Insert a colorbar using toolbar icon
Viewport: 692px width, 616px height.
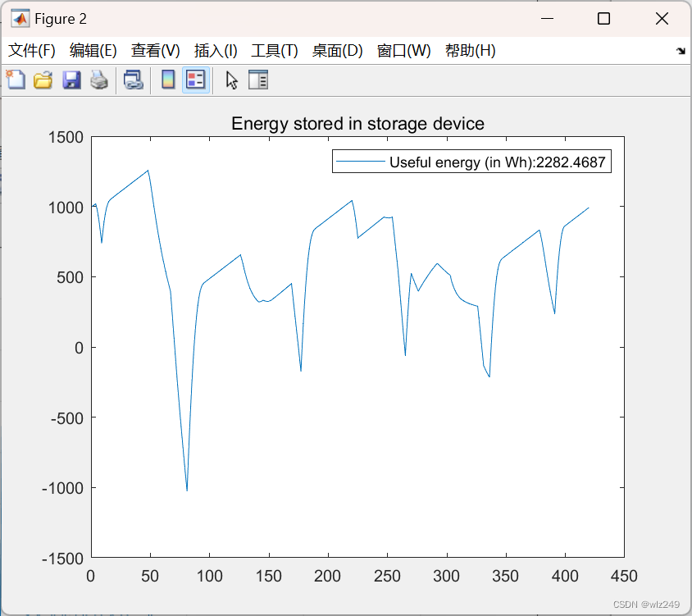click(x=168, y=80)
